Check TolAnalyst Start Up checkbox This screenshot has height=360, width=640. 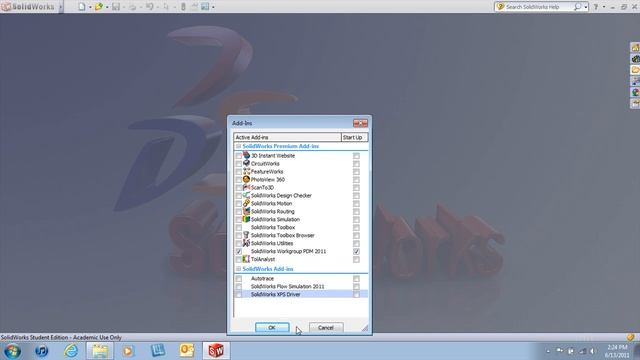tap(356, 259)
